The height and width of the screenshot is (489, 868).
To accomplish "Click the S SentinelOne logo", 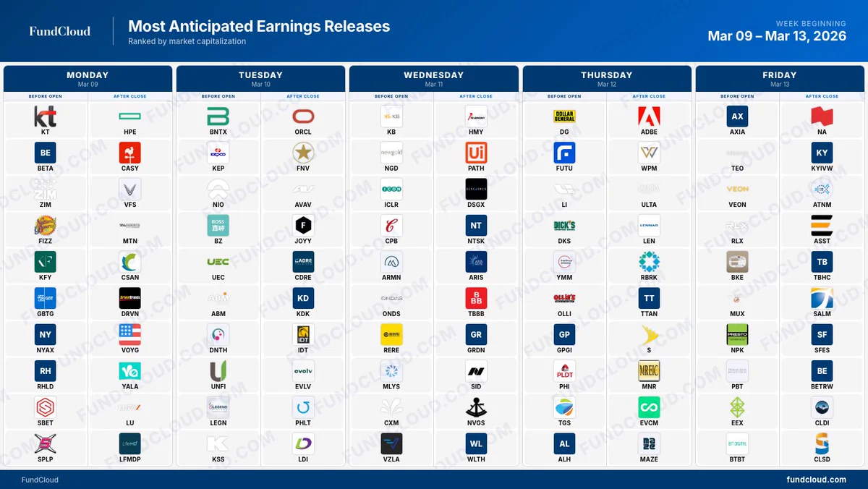I will click(x=649, y=334).
